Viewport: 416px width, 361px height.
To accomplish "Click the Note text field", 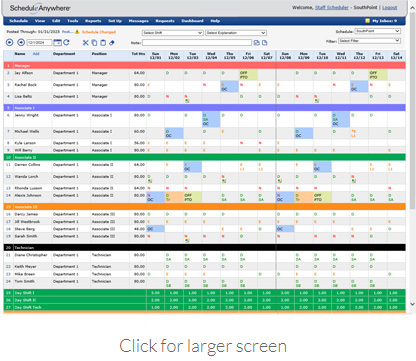I will 197,43.
